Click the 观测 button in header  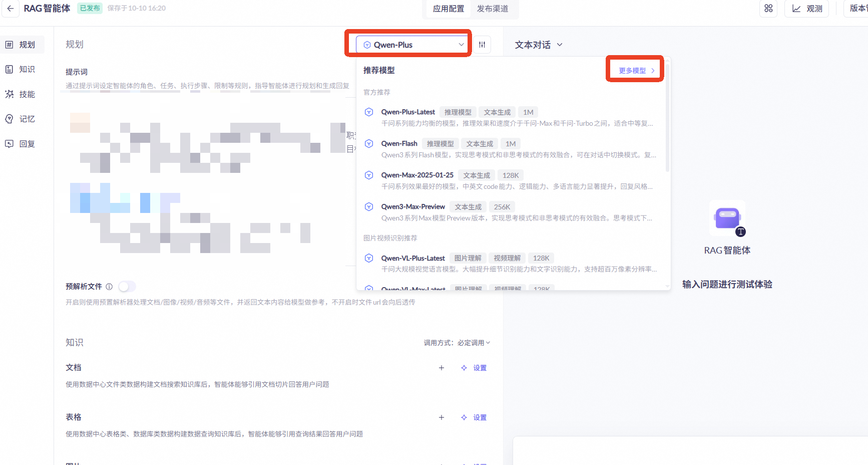click(807, 9)
